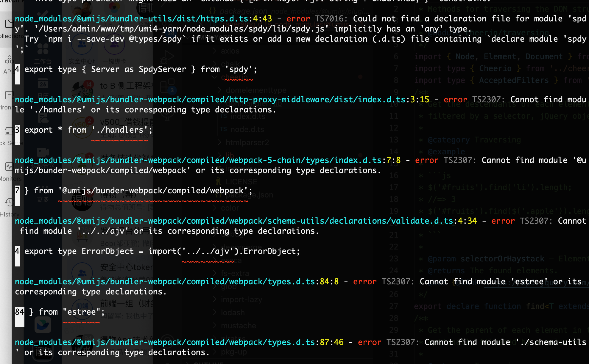
Task: Open the https.d.ts:4:43 error file link
Action: tap(143, 18)
